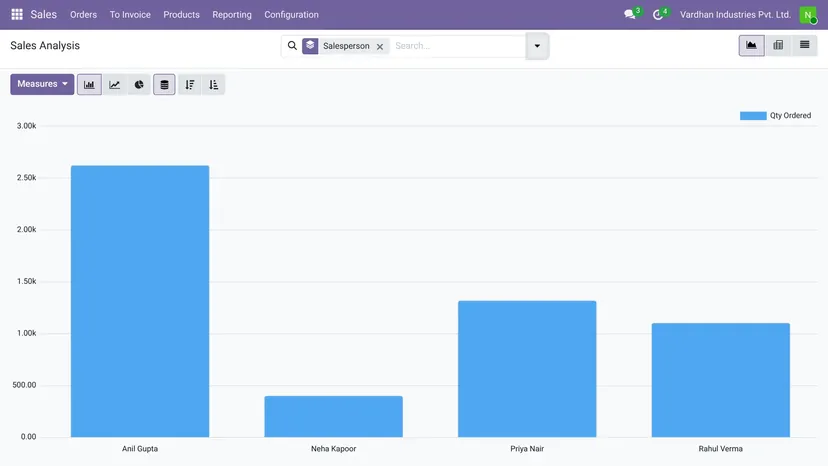Open the Reporting menu

[x=232, y=15]
